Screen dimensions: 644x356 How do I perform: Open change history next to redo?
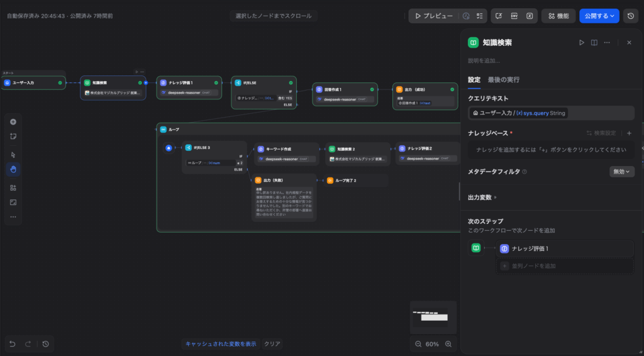tap(45, 344)
